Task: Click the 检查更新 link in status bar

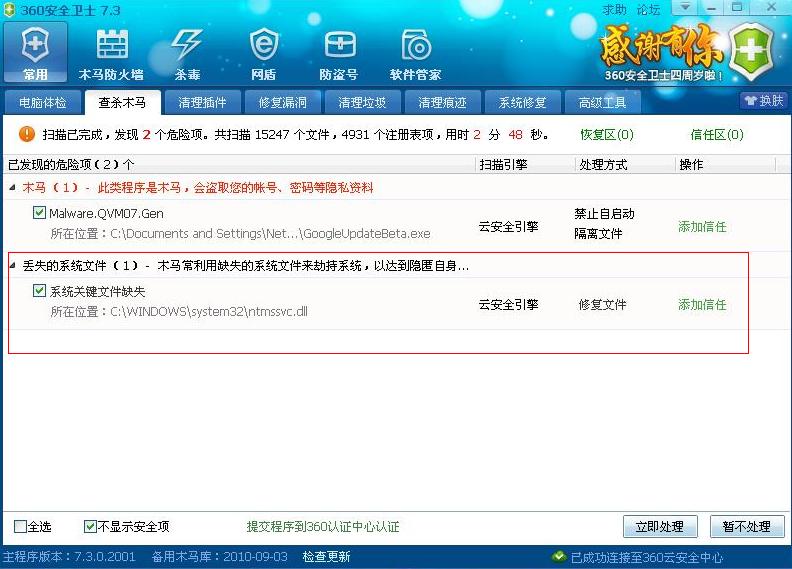Action: (326, 556)
